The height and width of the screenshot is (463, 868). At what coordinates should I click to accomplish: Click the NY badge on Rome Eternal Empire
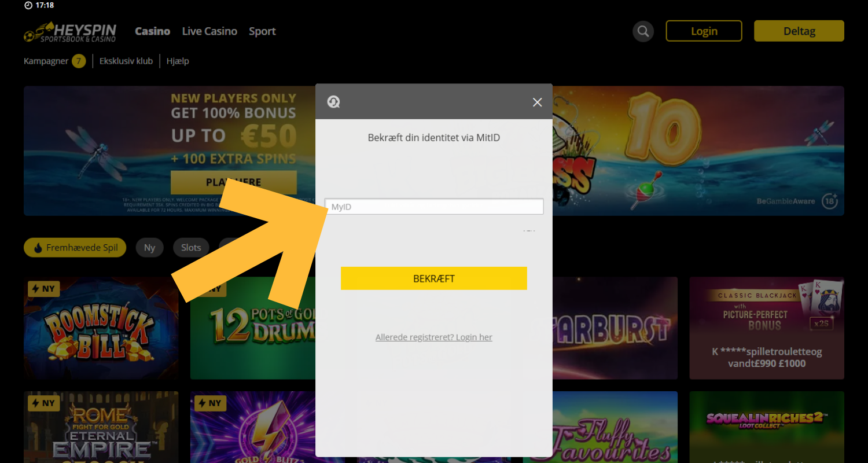coord(44,403)
